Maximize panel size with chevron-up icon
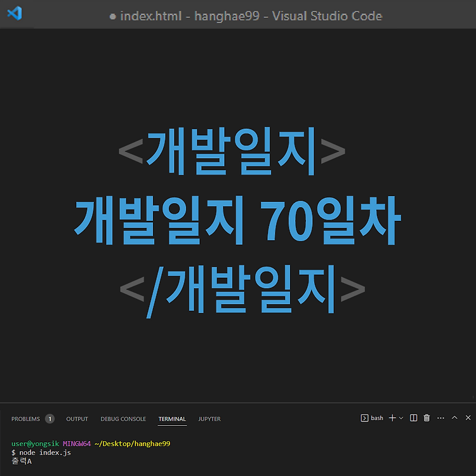Image resolution: width=476 pixels, height=476 pixels. (x=454, y=418)
